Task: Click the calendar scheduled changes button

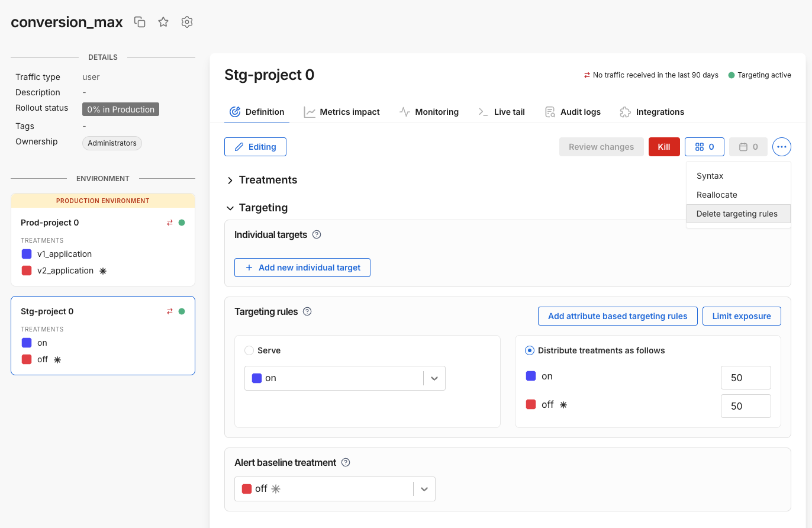Action: [748, 147]
